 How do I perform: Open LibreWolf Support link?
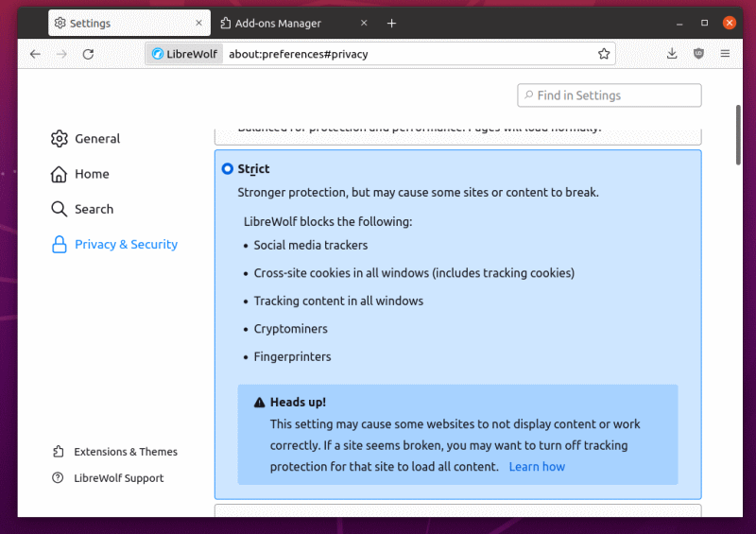[x=118, y=478]
